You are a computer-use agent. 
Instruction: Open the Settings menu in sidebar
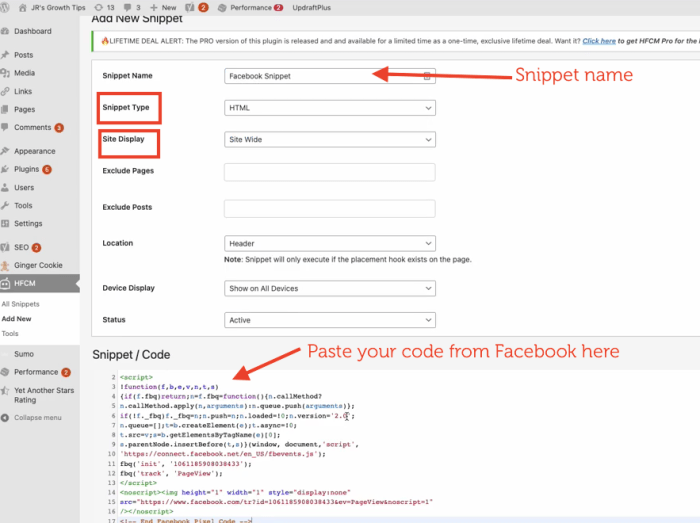[28, 223]
